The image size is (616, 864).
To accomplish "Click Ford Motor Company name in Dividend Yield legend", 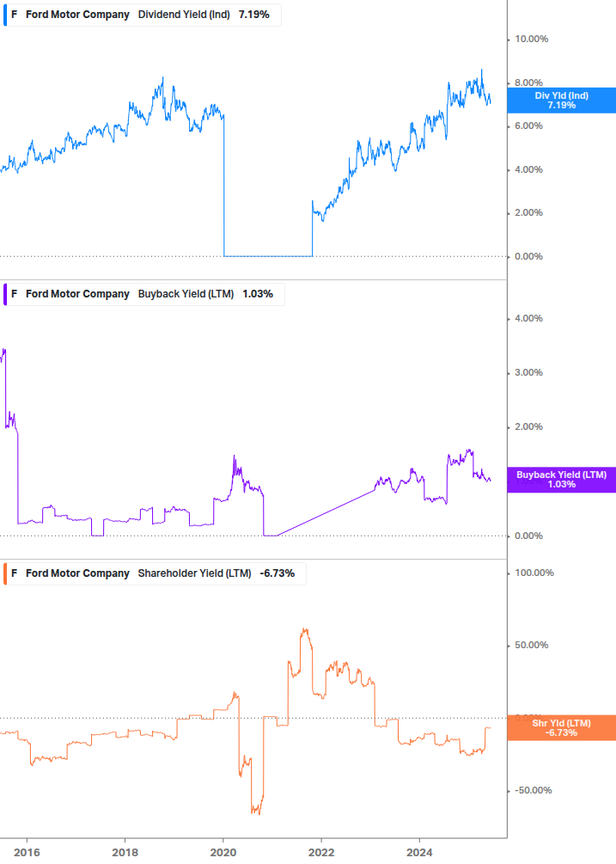I will tap(77, 15).
